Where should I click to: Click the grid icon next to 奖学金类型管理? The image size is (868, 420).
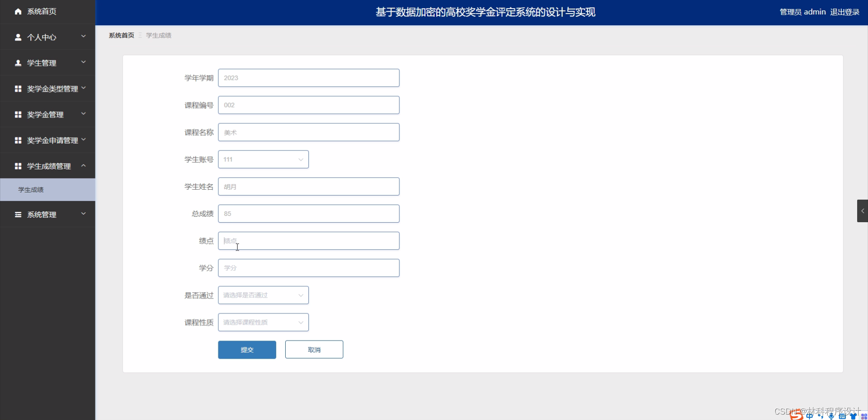coord(18,89)
